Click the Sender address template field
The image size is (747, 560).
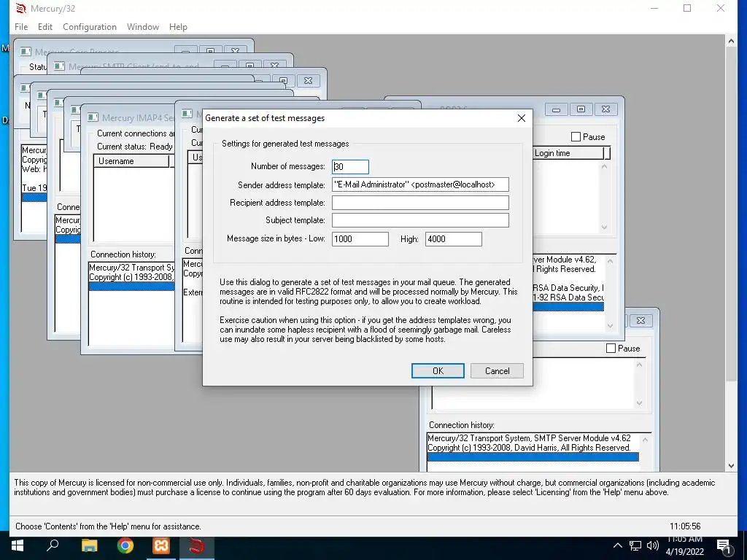click(x=420, y=184)
